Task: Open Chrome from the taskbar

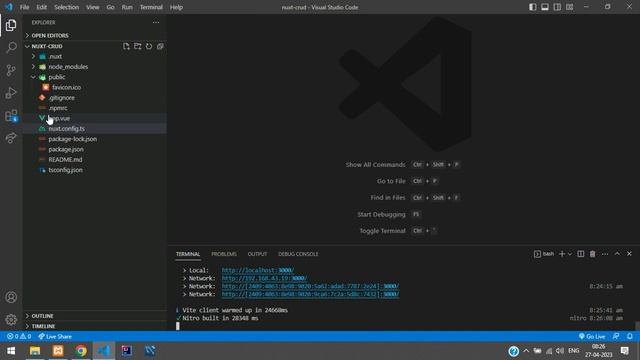Action: (81, 351)
